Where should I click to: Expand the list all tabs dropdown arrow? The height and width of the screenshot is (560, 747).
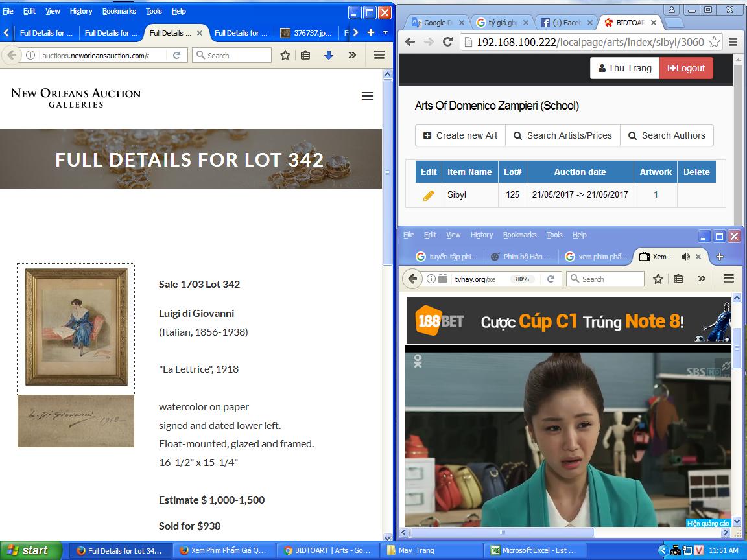(385, 32)
